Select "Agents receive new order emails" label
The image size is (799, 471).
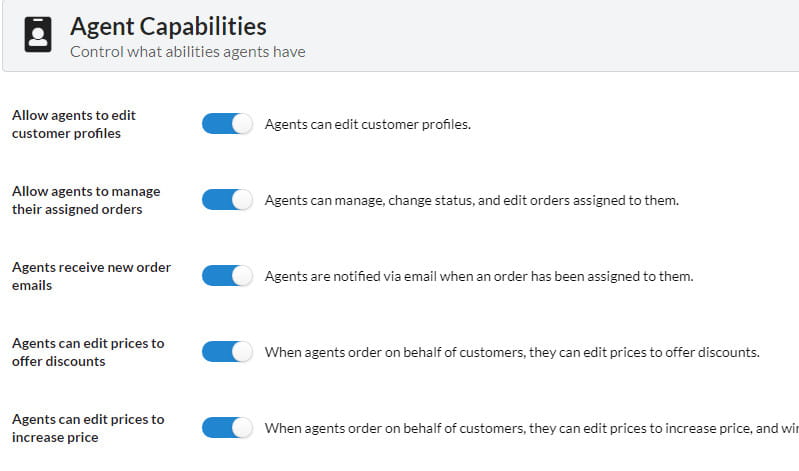[x=91, y=276]
